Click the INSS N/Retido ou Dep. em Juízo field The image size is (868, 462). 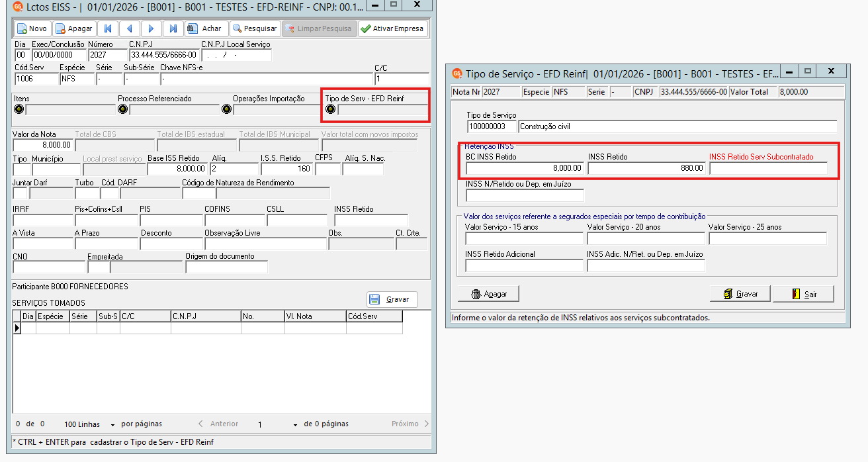click(x=525, y=195)
